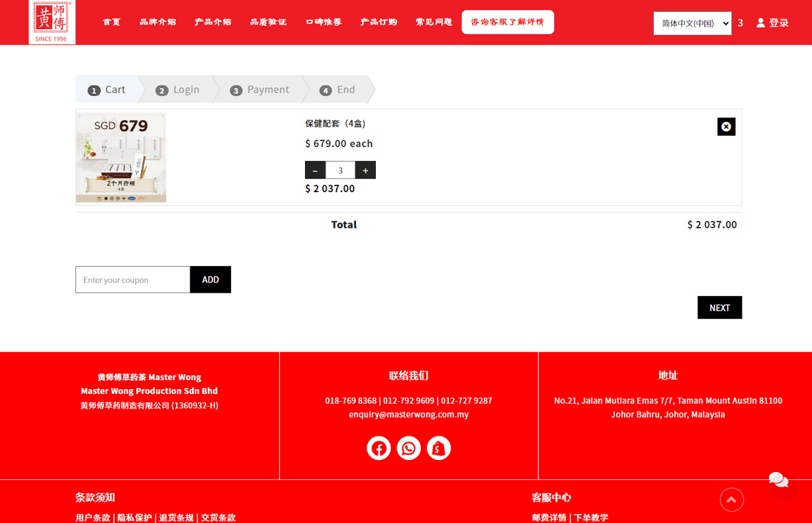Screen dimensions: 812x523
Task: Open the language dropdown
Action: point(692,23)
